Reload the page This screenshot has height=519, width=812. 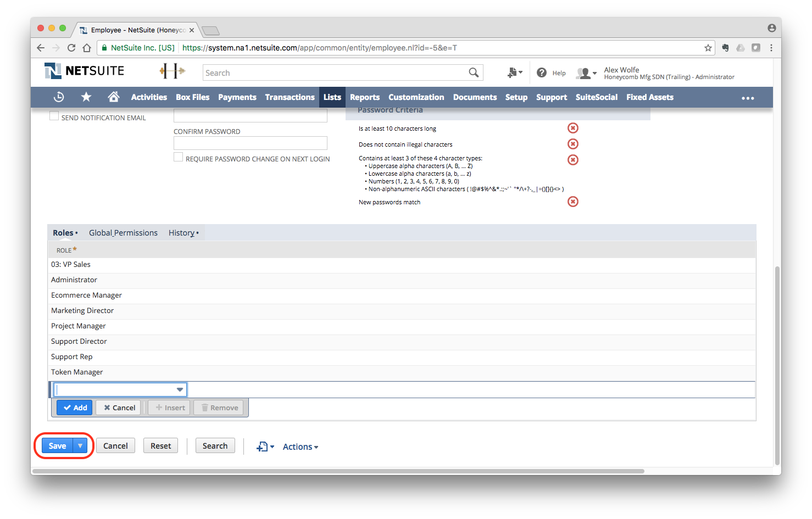pos(71,48)
